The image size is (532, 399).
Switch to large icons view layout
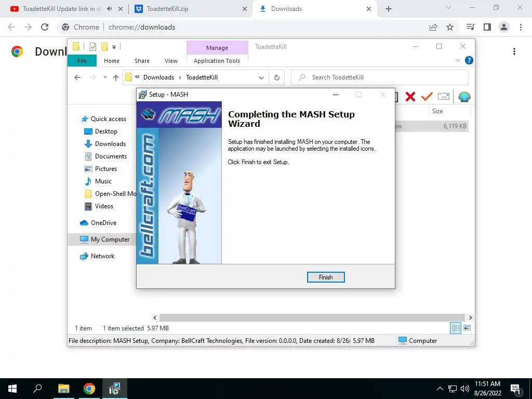click(x=467, y=328)
